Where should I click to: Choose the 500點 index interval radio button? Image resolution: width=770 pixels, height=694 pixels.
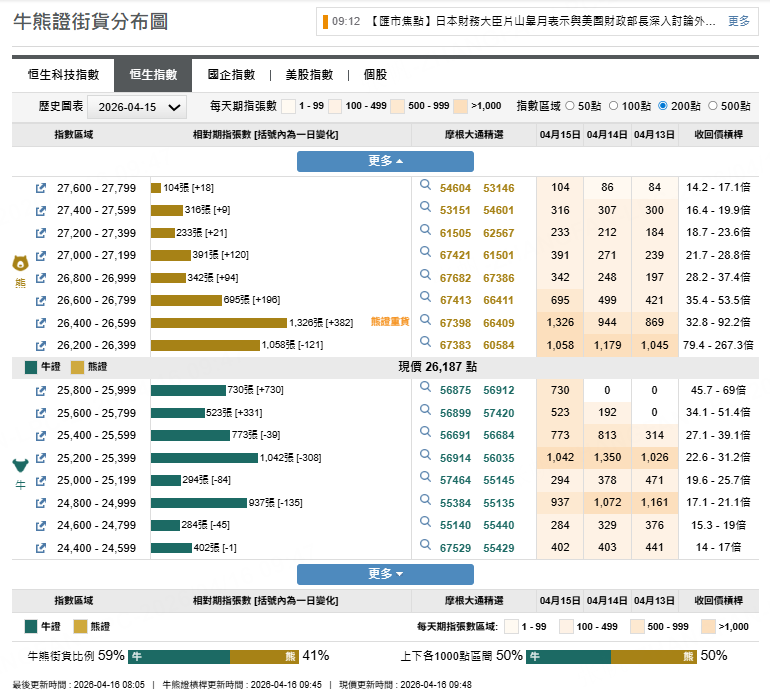713,106
